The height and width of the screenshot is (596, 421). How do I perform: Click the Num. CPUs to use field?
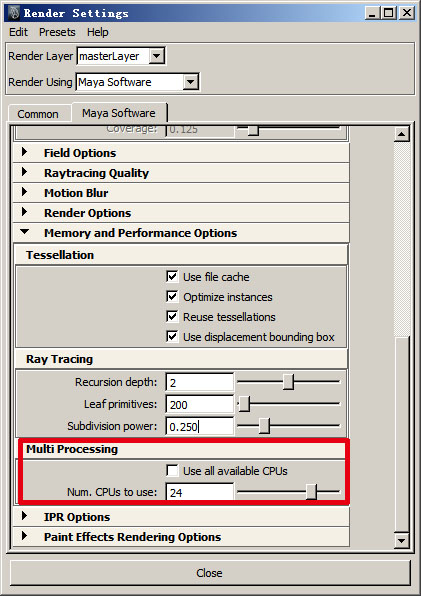pos(199,492)
